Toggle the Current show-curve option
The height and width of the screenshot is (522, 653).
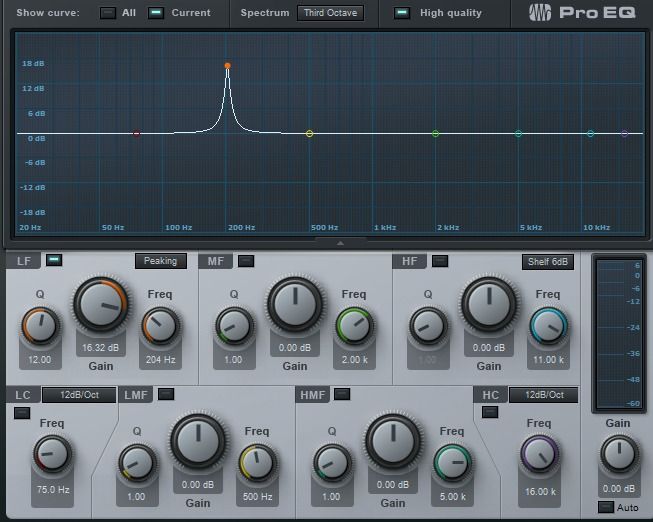156,13
